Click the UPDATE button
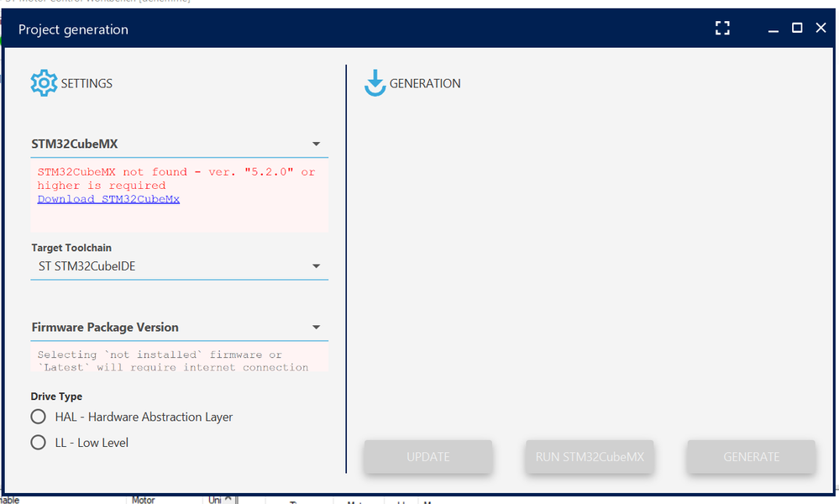 tap(428, 457)
